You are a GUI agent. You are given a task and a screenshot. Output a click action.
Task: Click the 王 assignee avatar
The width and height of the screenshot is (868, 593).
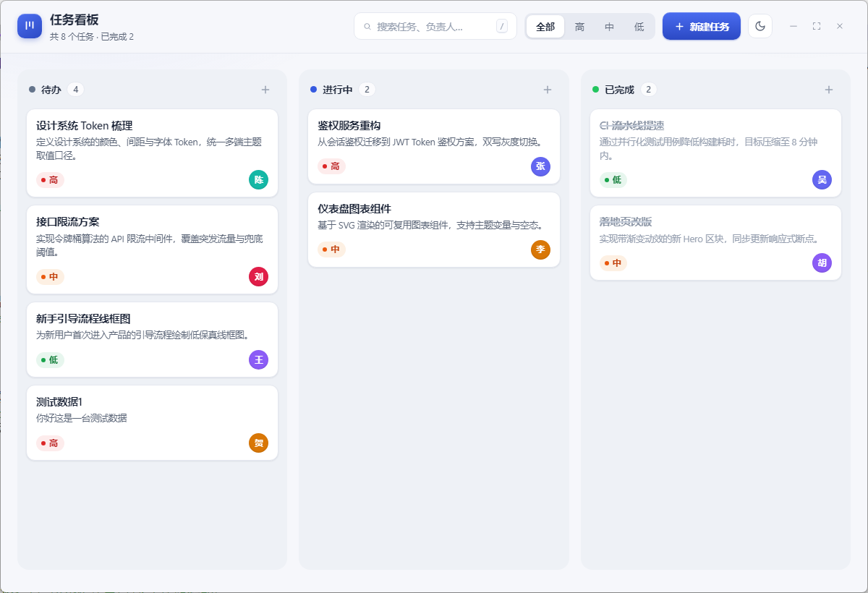point(258,359)
